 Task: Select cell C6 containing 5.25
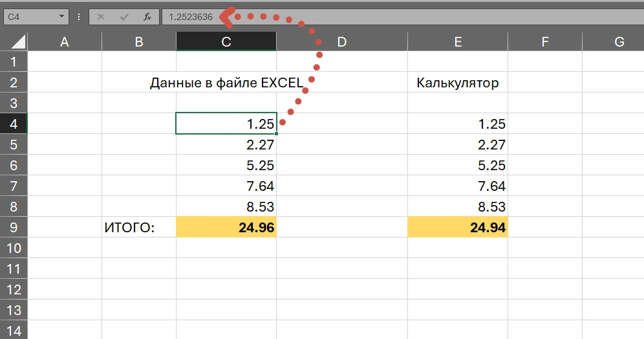[x=226, y=165]
